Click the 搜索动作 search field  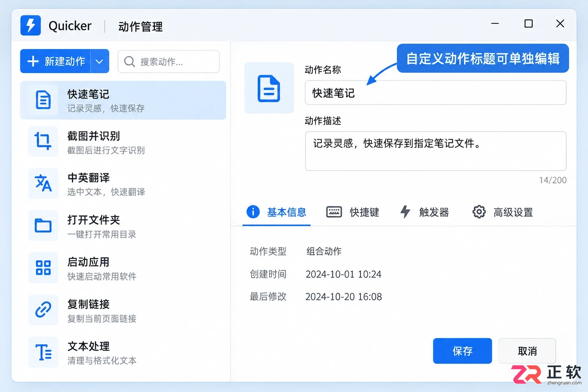point(169,62)
